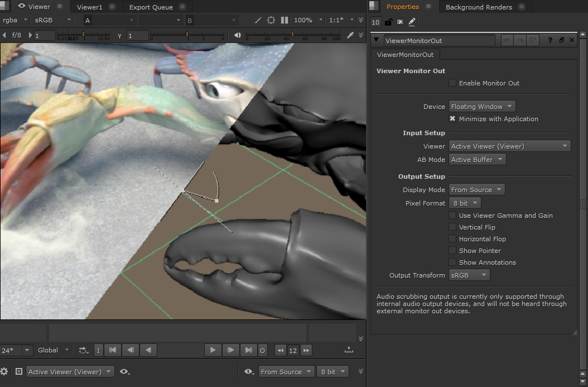588x387 pixels.
Task: Click the lock icon in Properties toolbar
Action: tap(388, 22)
